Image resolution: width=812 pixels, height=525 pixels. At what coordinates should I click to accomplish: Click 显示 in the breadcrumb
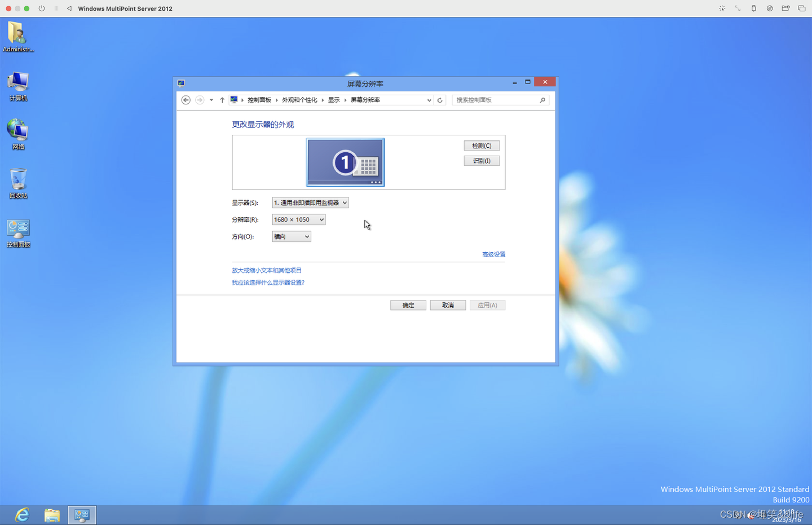pyautogui.click(x=334, y=100)
